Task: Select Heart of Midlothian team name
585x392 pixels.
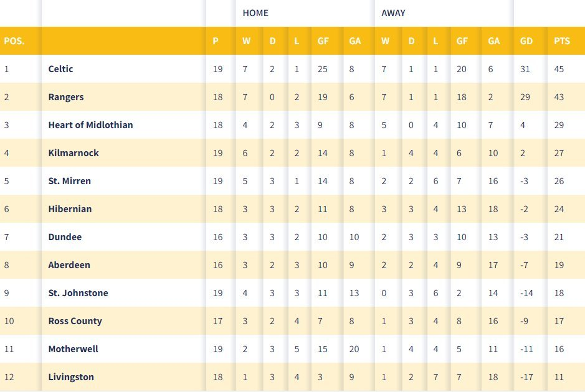Action: pyautogui.click(x=90, y=125)
